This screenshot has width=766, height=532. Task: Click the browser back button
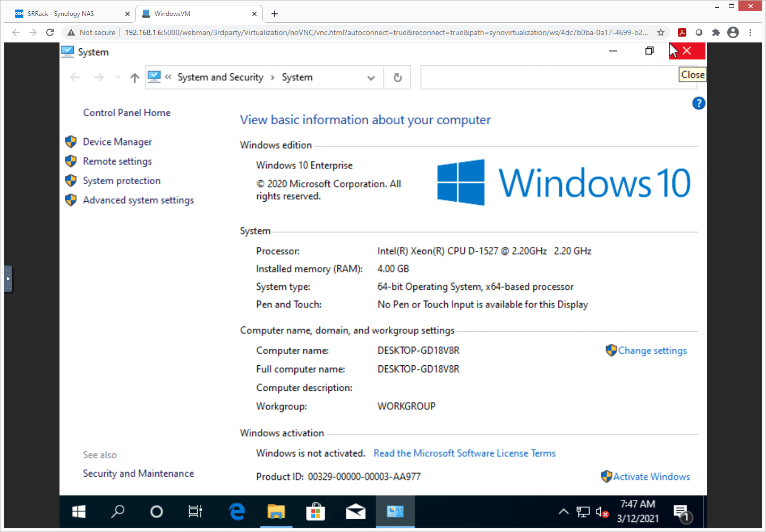pos(16,32)
